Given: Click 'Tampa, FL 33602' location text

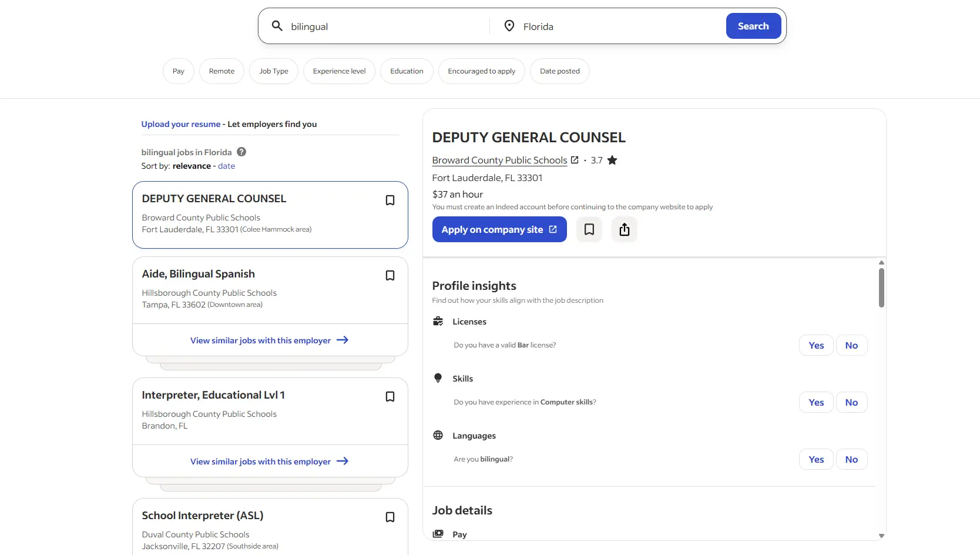Looking at the screenshot, I should pos(173,305).
